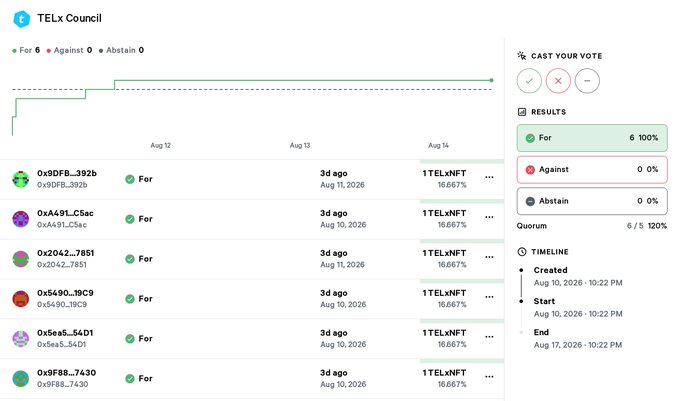The height and width of the screenshot is (401, 680).
Task: Click the Cast Your Vote cursor icon
Action: (522, 55)
